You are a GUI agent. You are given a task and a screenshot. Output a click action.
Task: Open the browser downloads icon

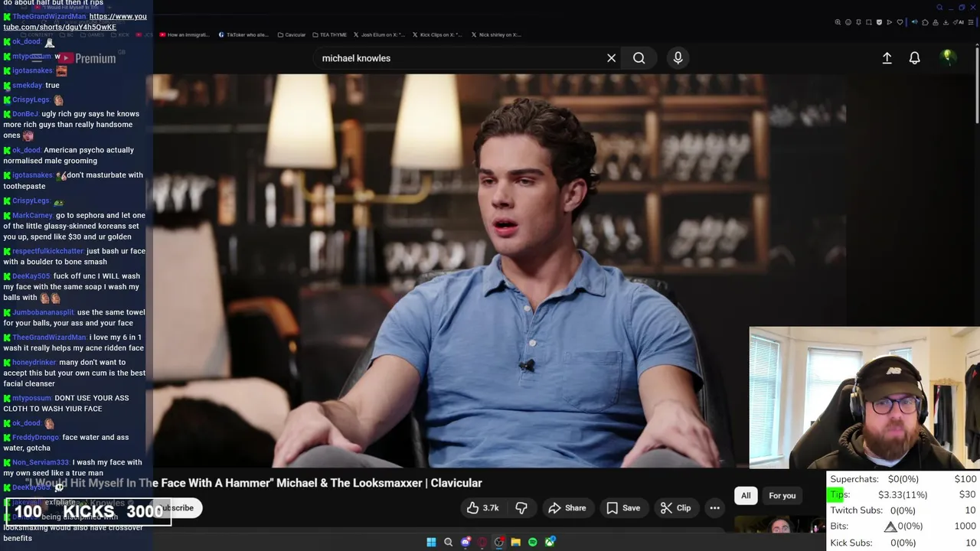(x=946, y=22)
